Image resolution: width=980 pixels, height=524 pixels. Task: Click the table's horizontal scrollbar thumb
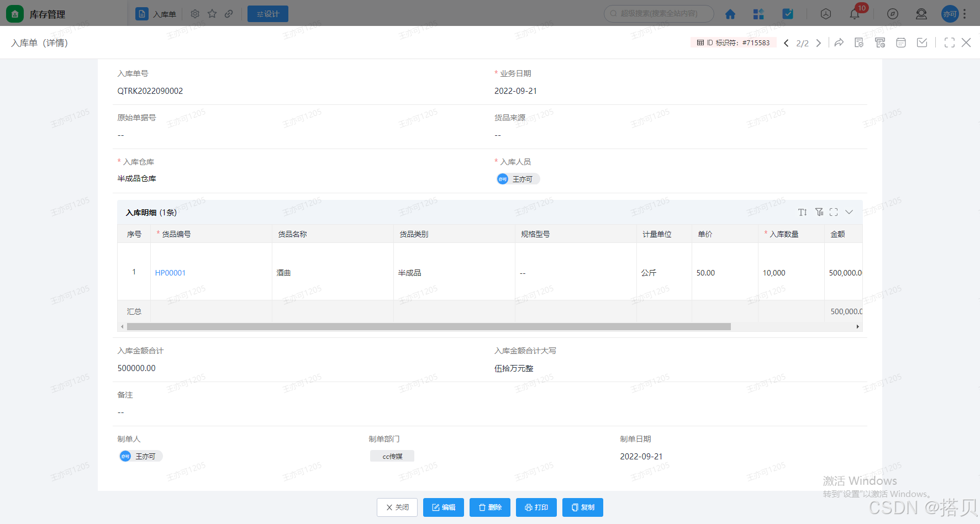[x=429, y=327]
